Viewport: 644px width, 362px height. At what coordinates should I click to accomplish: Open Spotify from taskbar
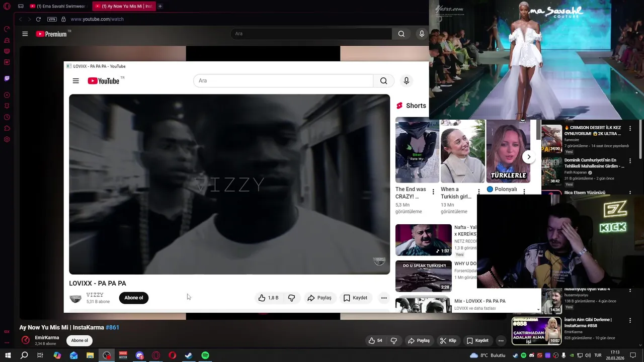(205, 355)
